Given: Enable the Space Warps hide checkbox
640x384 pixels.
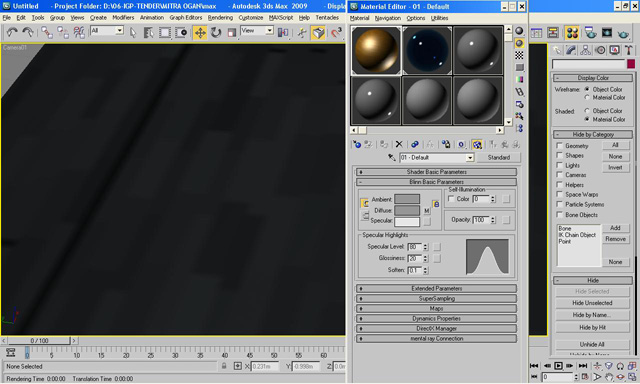Looking at the screenshot, I should (x=560, y=195).
